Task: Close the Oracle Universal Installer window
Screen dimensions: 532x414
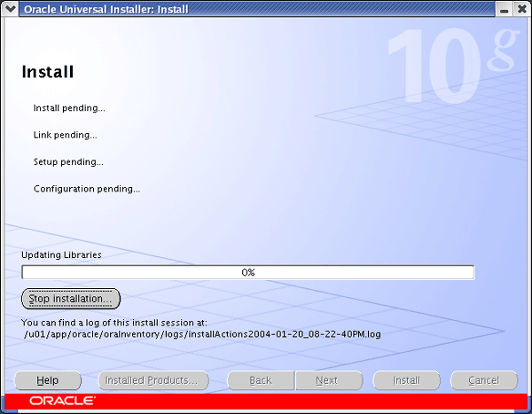Action: 521,9
